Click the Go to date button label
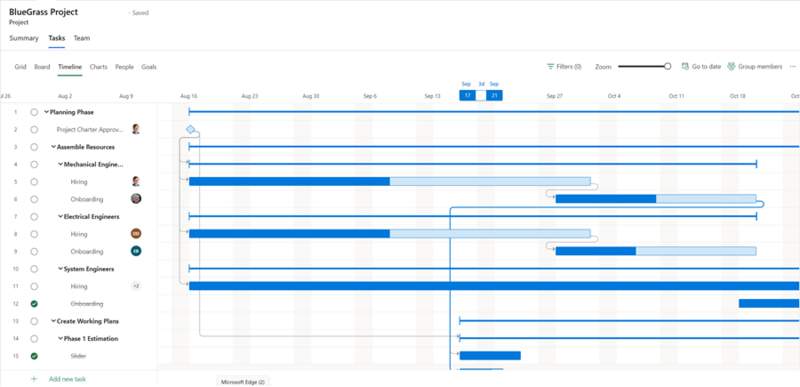The image size is (800, 387). [x=707, y=67]
